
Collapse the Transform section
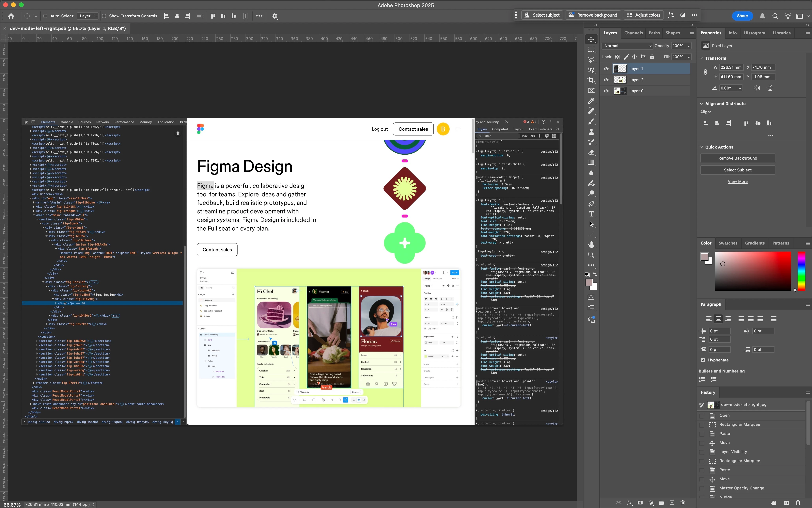click(702, 58)
